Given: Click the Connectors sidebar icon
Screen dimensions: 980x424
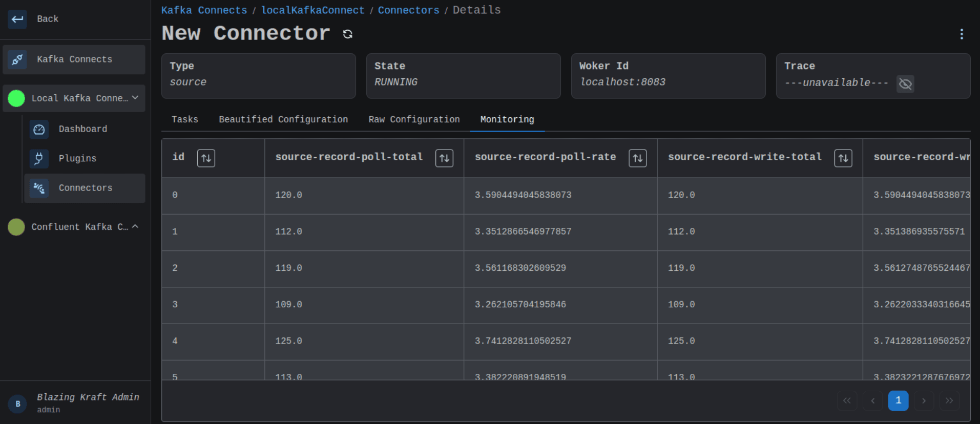Looking at the screenshot, I should point(39,188).
